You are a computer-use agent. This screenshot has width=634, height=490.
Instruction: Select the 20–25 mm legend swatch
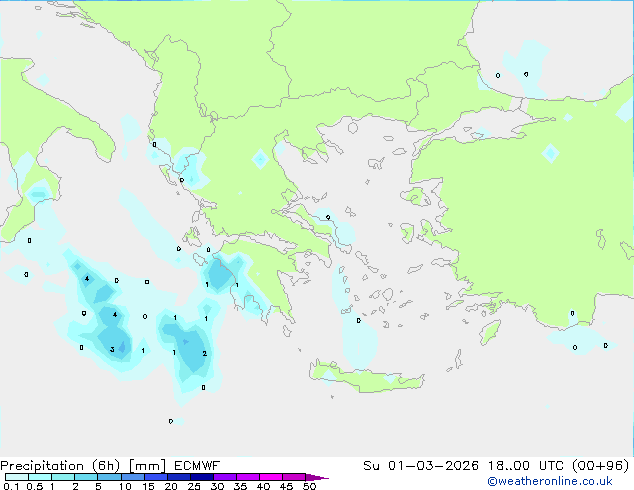pyautogui.click(x=179, y=477)
